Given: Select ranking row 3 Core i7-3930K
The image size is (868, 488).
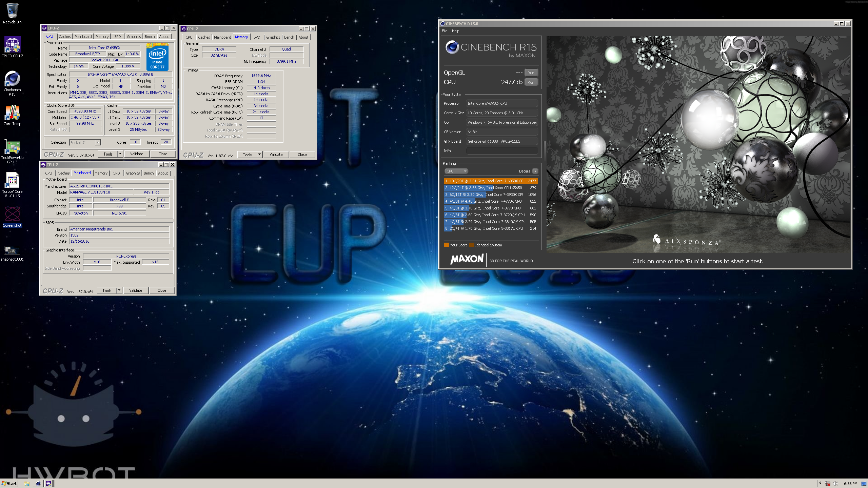Looking at the screenshot, I should [491, 195].
